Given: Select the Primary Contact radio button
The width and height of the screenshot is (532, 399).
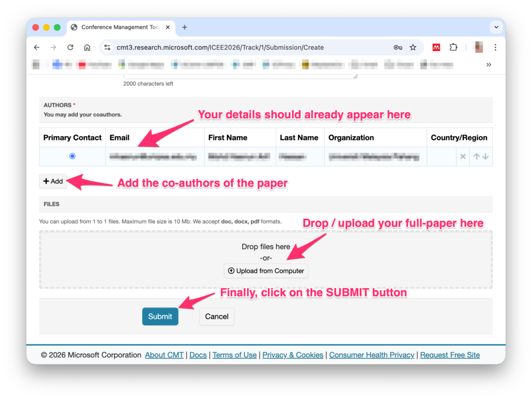Looking at the screenshot, I should 72,156.
